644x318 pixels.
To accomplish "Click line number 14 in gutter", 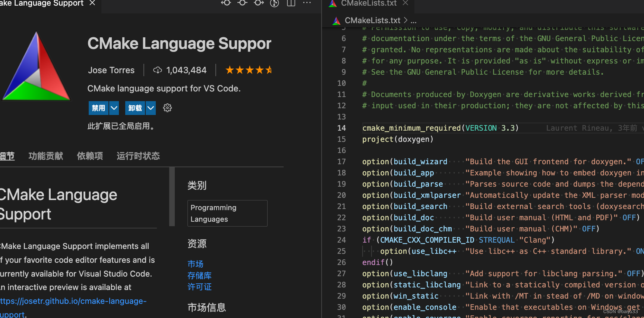I will click(x=341, y=128).
